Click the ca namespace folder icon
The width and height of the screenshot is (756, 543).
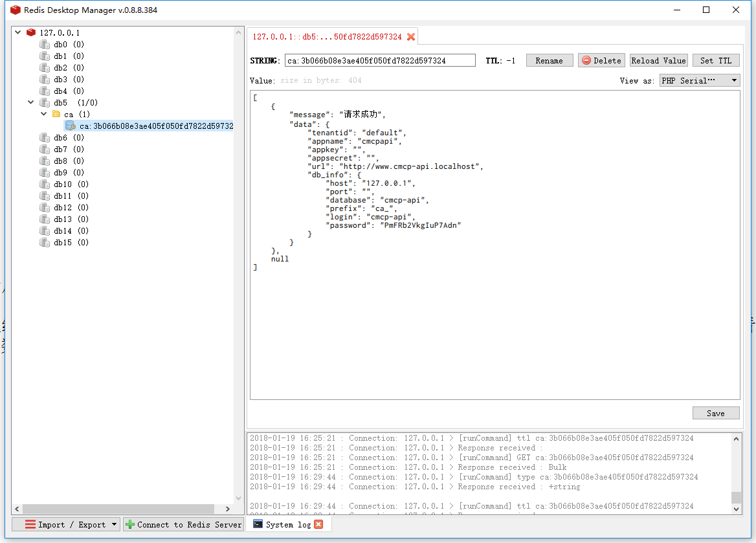tap(56, 114)
